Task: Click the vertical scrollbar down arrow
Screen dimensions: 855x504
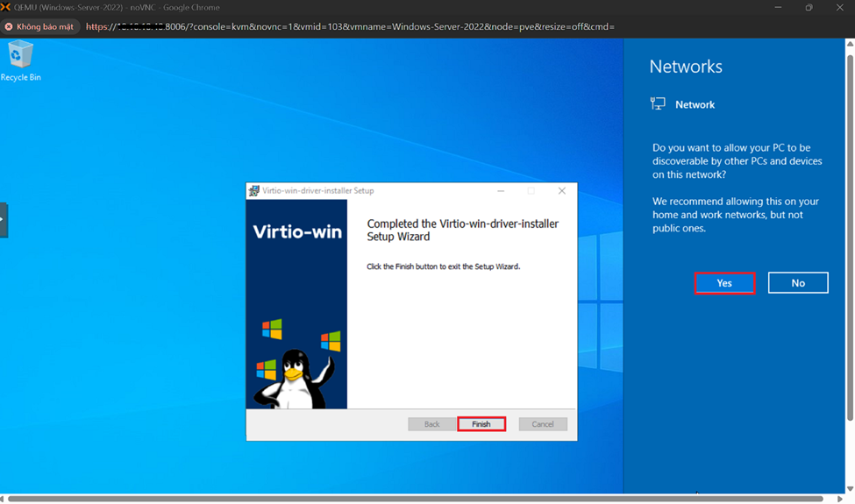Action: pyautogui.click(x=850, y=489)
